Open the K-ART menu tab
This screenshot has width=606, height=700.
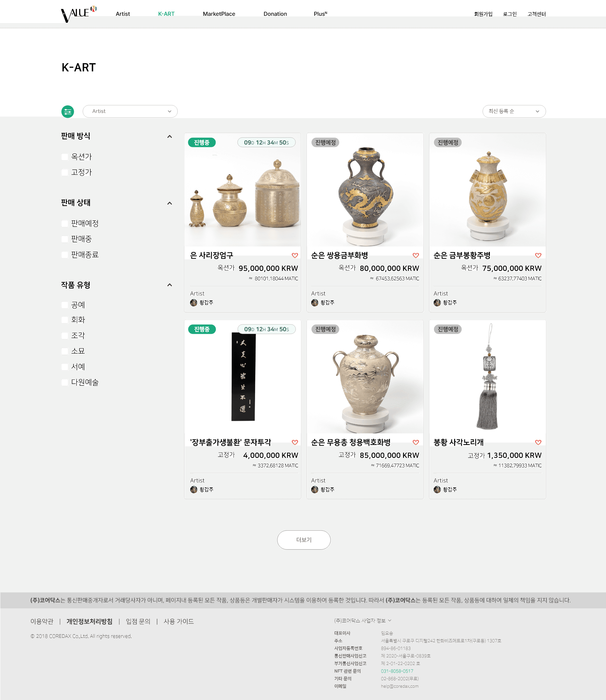(x=166, y=14)
